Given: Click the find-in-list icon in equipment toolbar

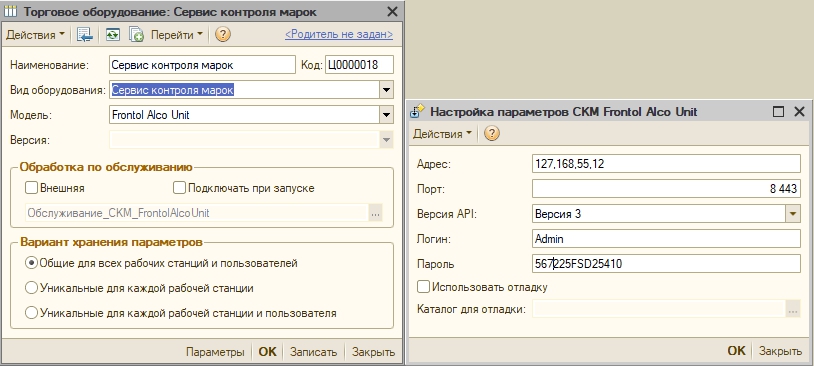Looking at the screenshot, I should pos(85,35).
